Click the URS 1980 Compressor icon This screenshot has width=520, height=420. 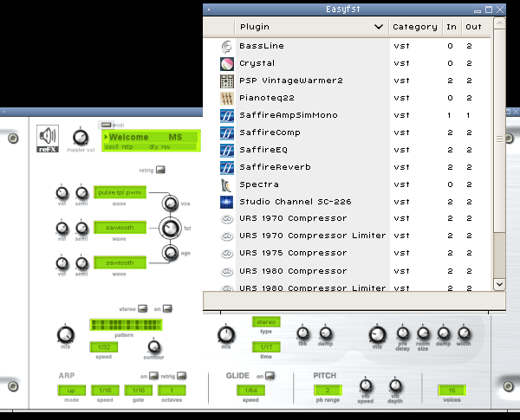coord(227,272)
